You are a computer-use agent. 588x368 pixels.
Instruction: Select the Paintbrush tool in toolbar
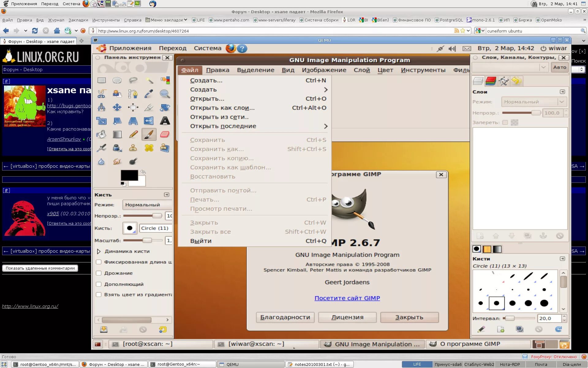(149, 134)
